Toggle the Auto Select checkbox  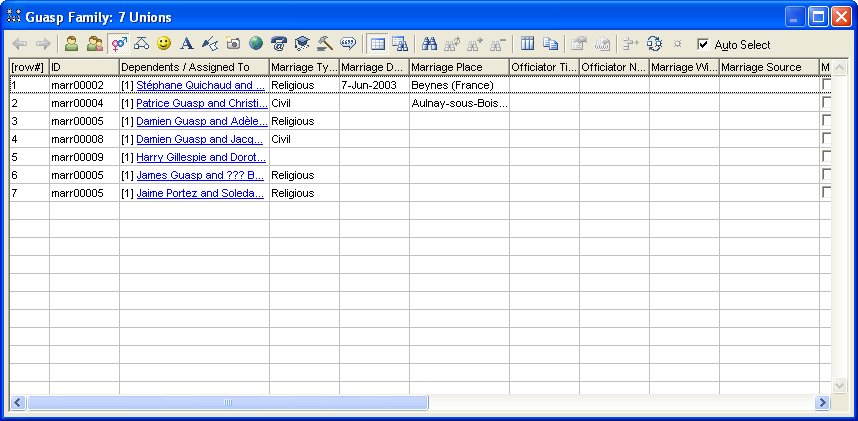[703, 44]
